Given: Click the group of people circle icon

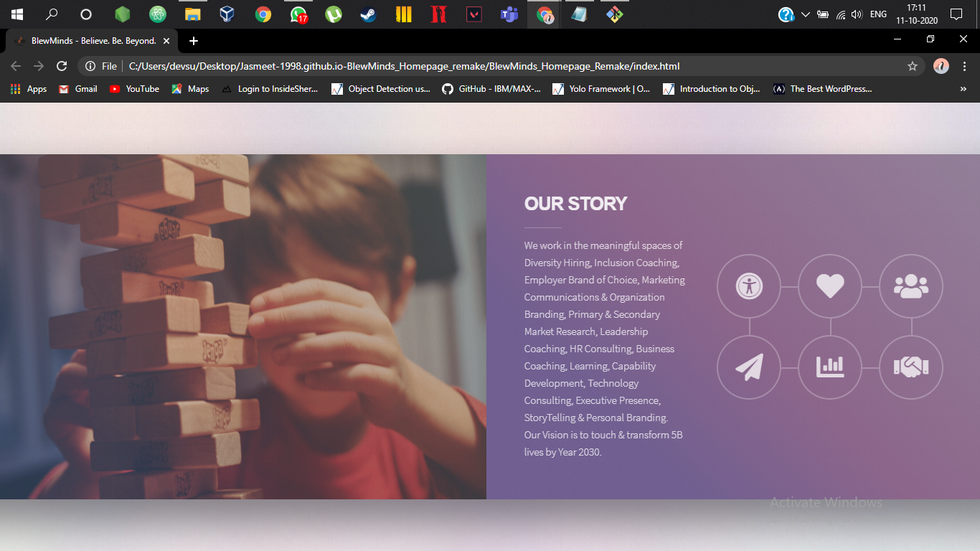Looking at the screenshot, I should pos(911,286).
